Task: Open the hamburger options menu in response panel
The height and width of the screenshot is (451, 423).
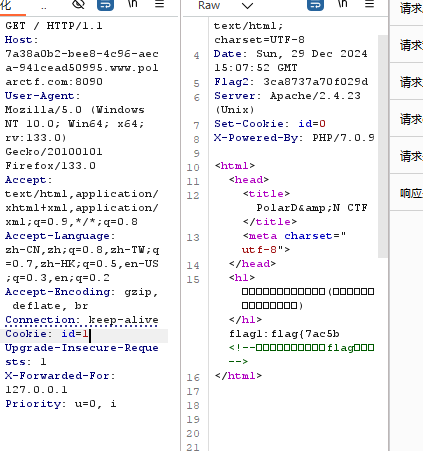Action: (x=369, y=4)
